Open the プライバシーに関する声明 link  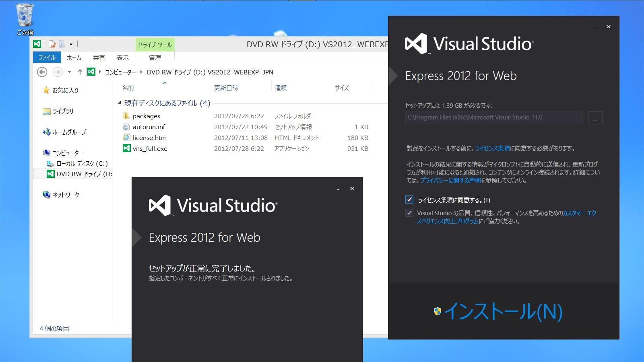(450, 181)
